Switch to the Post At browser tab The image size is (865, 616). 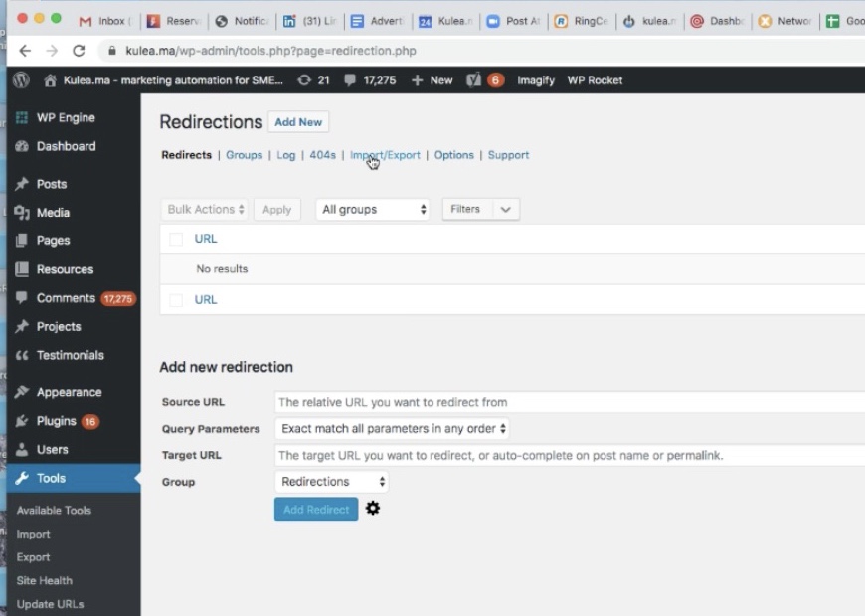click(x=514, y=21)
